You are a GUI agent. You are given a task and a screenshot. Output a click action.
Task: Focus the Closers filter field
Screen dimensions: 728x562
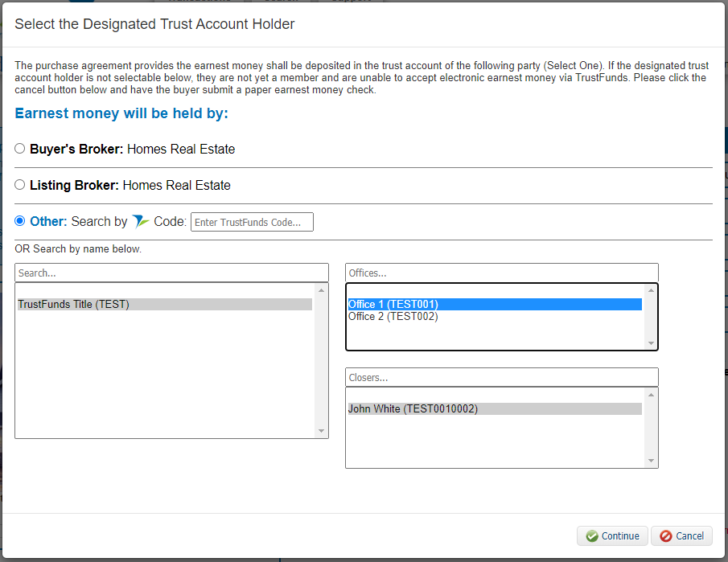(502, 377)
